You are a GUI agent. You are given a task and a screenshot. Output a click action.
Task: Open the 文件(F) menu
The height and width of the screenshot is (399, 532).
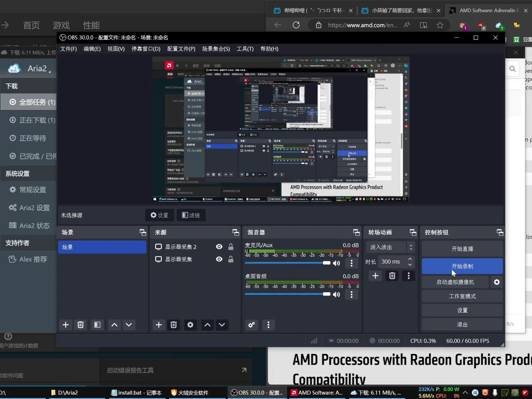tap(68, 49)
